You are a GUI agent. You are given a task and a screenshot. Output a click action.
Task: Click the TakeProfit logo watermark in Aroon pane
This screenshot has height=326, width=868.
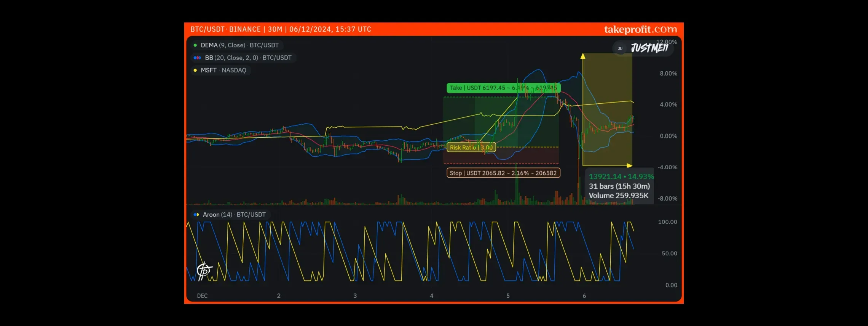tap(204, 271)
